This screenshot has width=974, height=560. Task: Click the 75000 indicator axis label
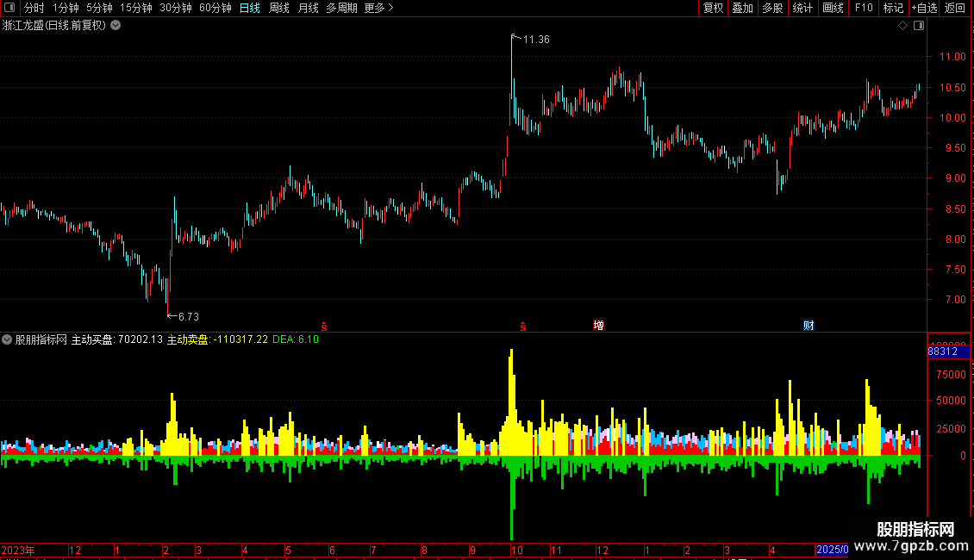pyautogui.click(x=951, y=375)
